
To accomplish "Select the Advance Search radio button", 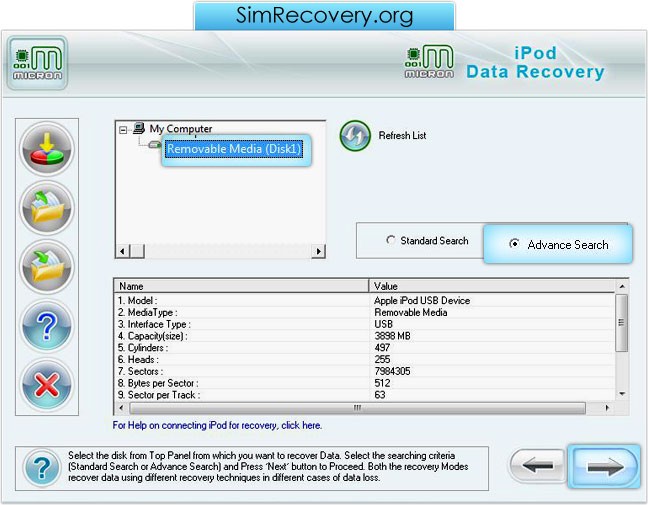I will 514,244.
